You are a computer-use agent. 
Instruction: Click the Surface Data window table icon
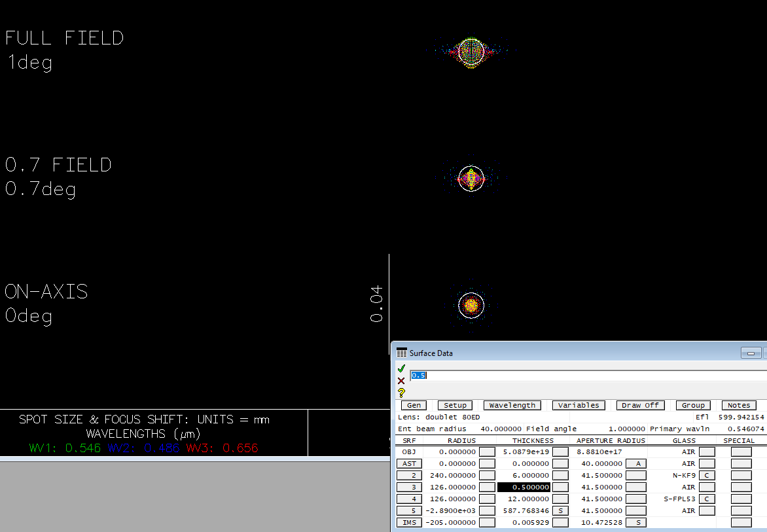[x=402, y=353]
